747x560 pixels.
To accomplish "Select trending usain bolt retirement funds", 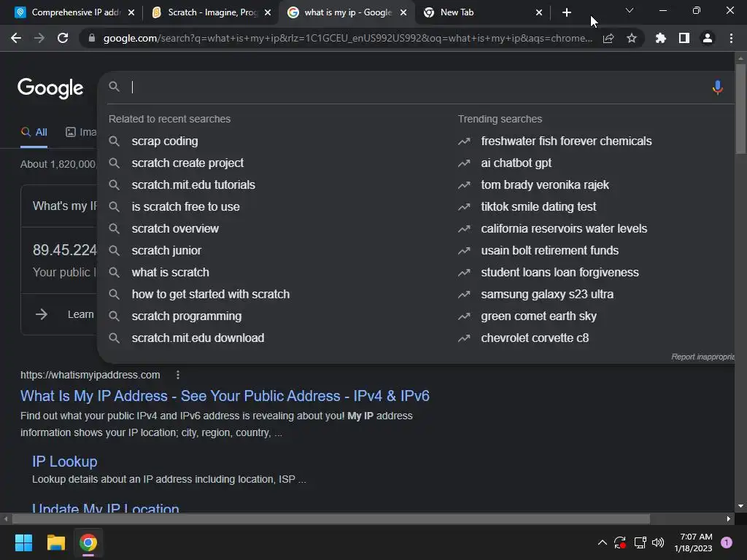I will tap(549, 251).
